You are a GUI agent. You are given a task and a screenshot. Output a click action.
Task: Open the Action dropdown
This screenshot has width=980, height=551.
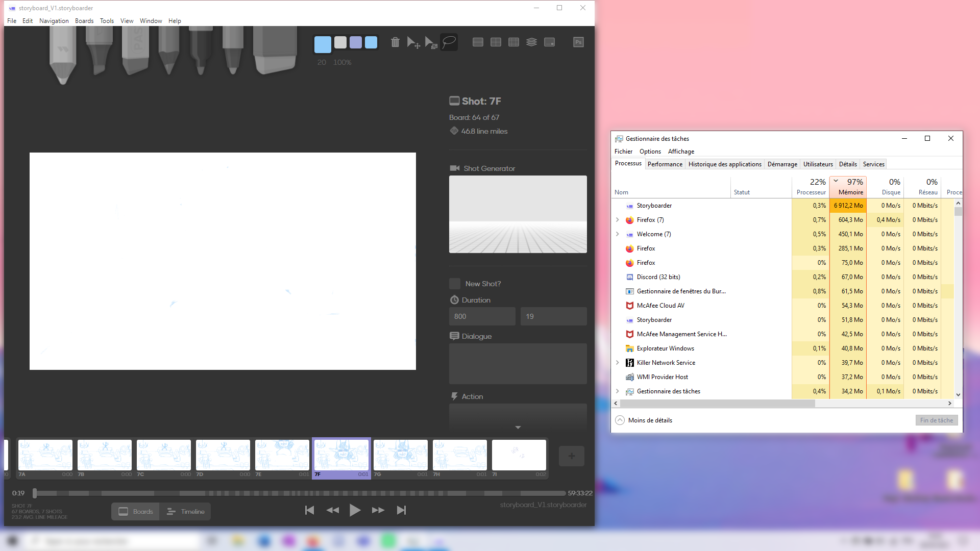tap(518, 427)
